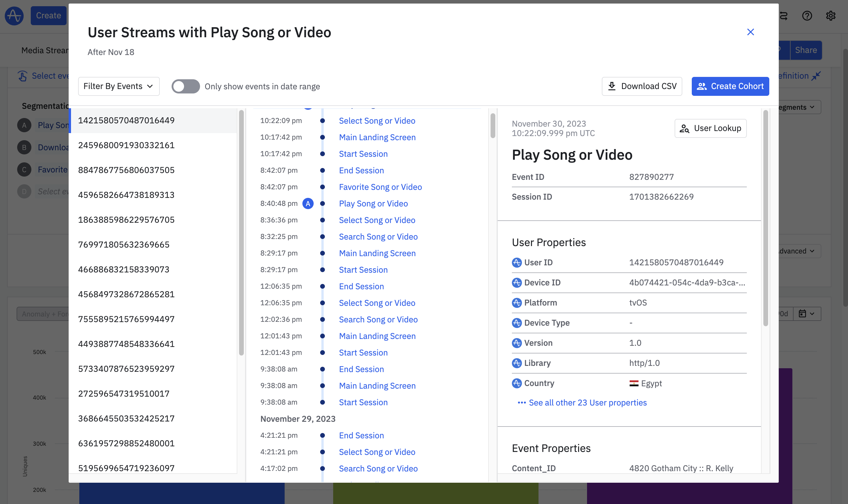Open the Favorite Song or Video event
Screen dimensions: 848x504
point(380,187)
